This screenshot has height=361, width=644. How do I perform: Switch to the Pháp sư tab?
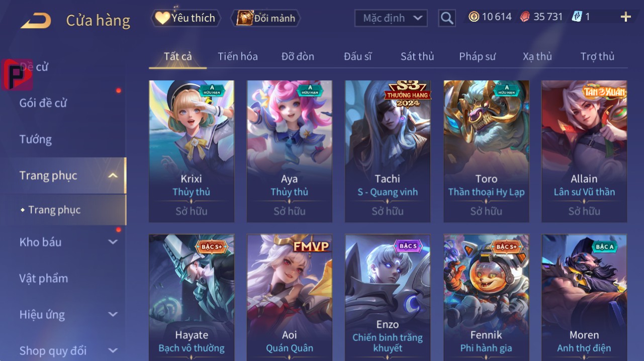(477, 56)
